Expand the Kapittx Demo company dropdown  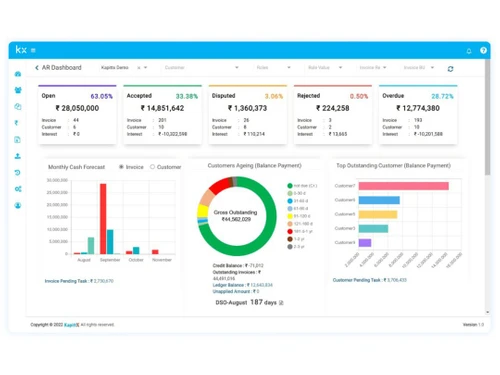pyautogui.click(x=145, y=68)
